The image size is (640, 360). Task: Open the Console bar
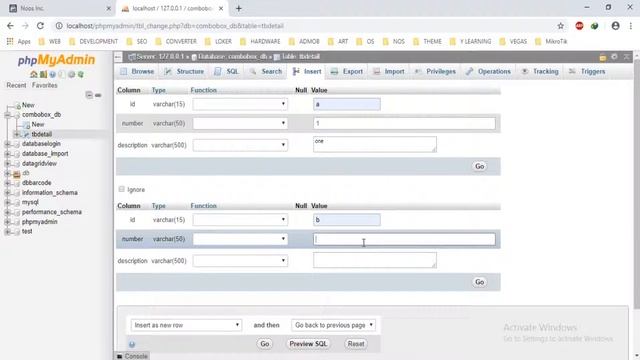tap(132, 356)
